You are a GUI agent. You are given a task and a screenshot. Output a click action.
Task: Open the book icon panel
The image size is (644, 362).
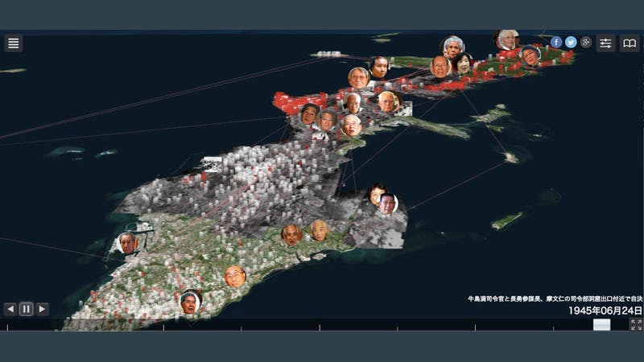pyautogui.click(x=629, y=43)
